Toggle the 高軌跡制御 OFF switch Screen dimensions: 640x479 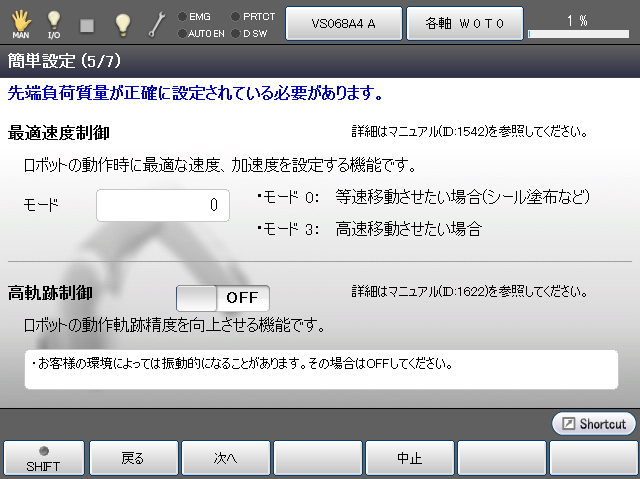[x=222, y=297]
